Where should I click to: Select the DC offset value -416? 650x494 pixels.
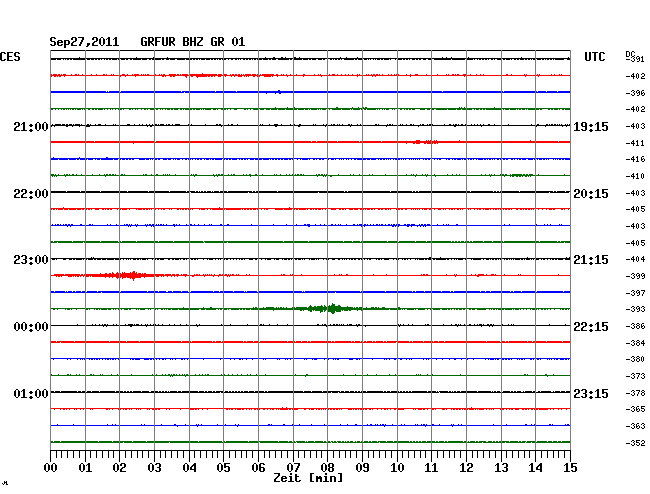635,159
